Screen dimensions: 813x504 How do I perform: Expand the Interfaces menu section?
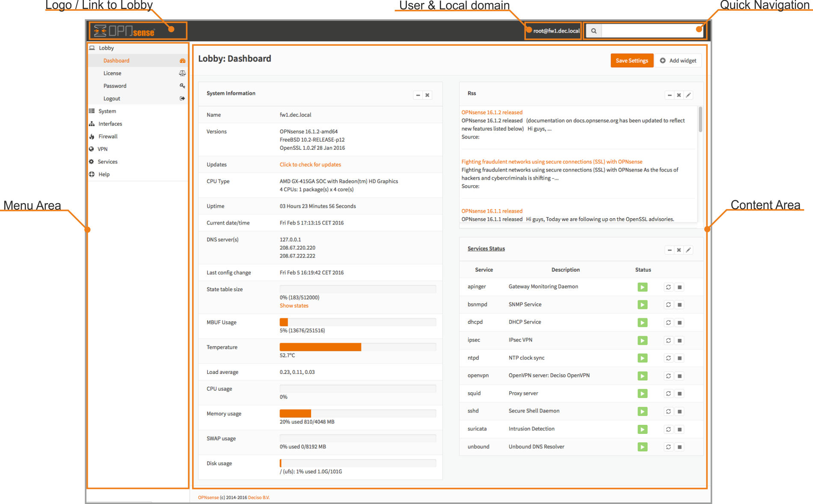(138, 124)
